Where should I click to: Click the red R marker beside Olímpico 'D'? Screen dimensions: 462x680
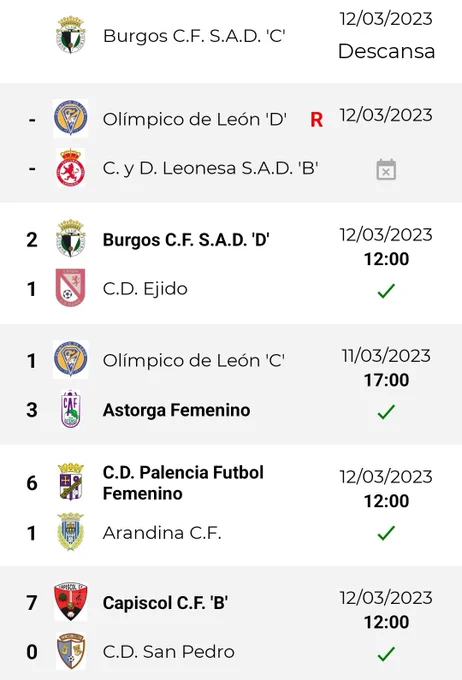317,120
